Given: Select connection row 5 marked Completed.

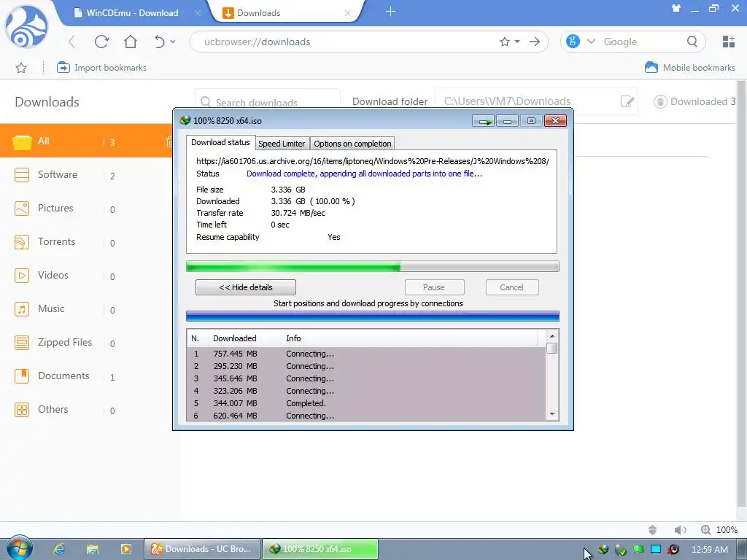Looking at the screenshot, I should 366,403.
